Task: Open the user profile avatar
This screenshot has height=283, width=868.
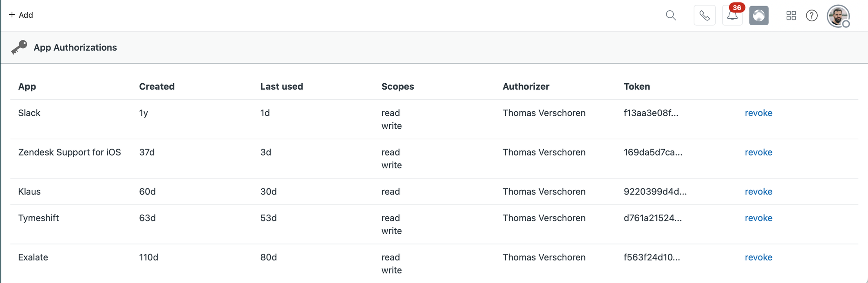Action: (x=838, y=16)
